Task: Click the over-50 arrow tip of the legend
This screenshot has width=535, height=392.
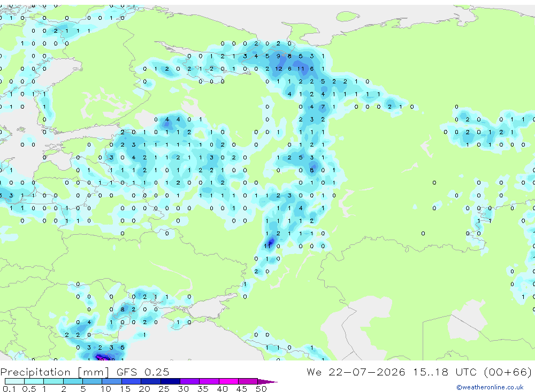Action: pyautogui.click(x=267, y=381)
